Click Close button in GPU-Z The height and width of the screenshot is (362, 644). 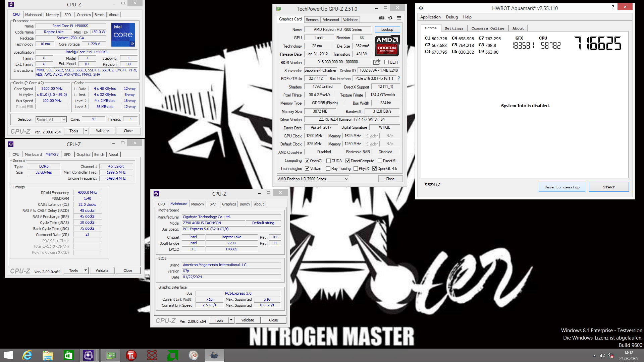coord(390,179)
